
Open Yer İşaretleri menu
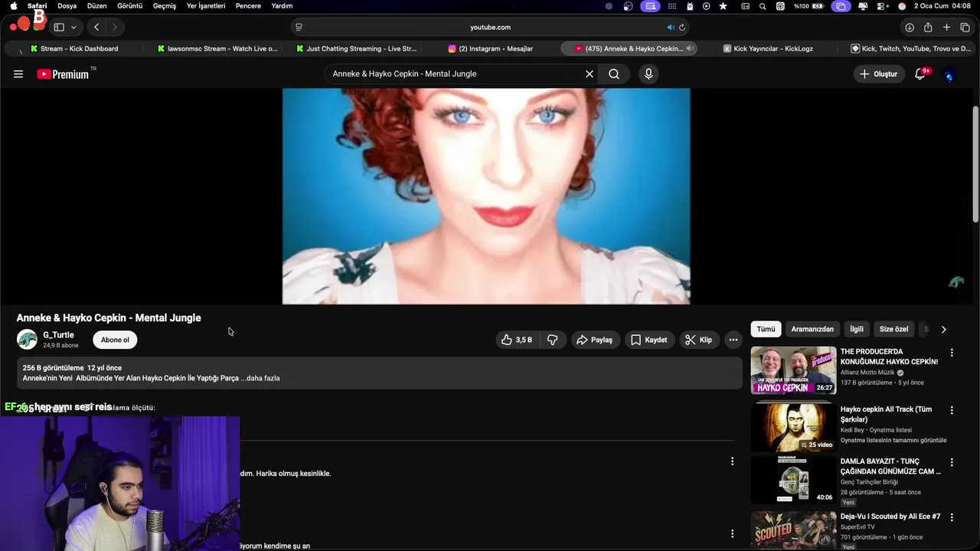(206, 5)
